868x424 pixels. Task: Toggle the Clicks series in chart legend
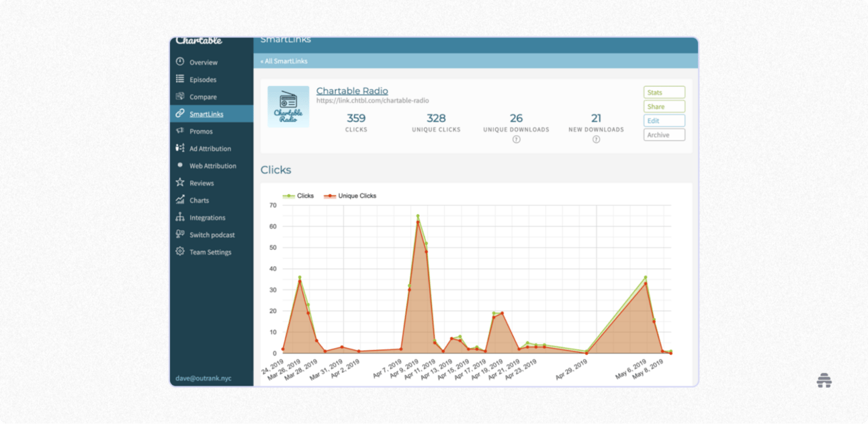point(298,196)
